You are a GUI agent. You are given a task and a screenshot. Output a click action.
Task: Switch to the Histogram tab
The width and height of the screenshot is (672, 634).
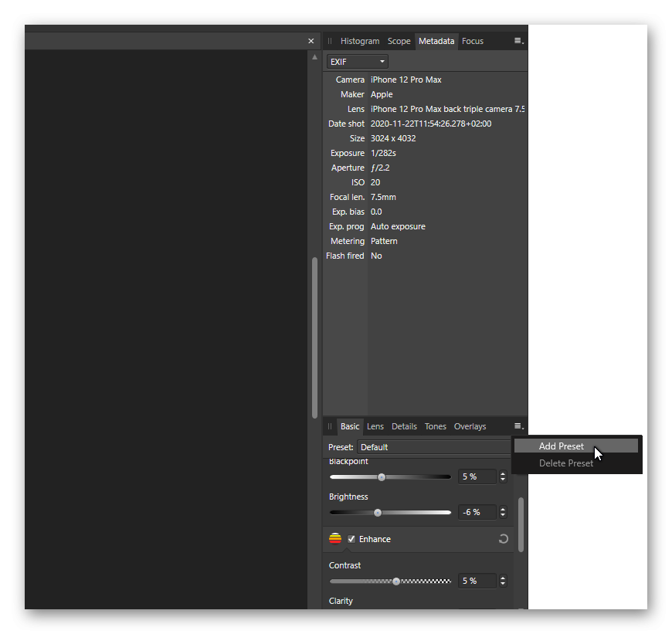click(x=360, y=41)
